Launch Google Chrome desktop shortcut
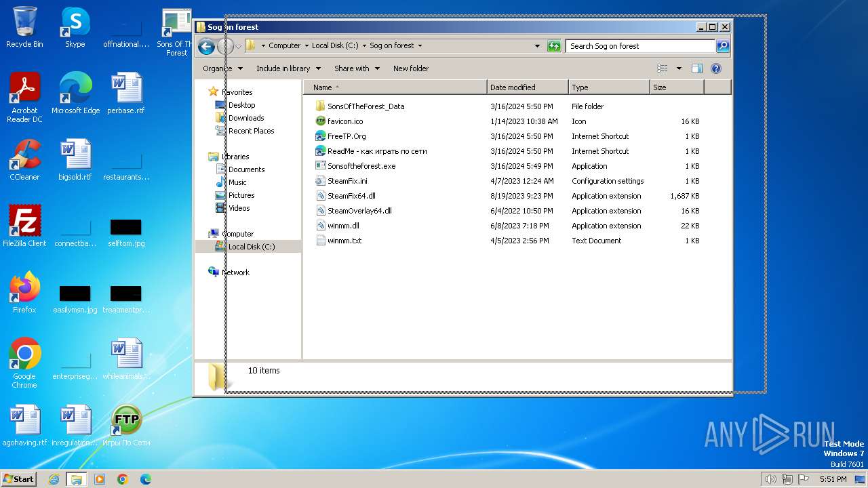 click(x=24, y=363)
